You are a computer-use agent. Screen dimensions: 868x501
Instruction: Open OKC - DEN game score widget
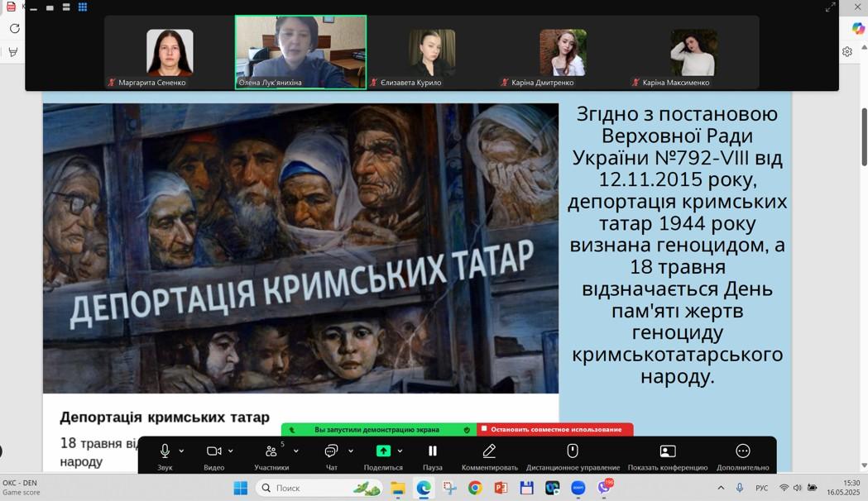point(21,488)
